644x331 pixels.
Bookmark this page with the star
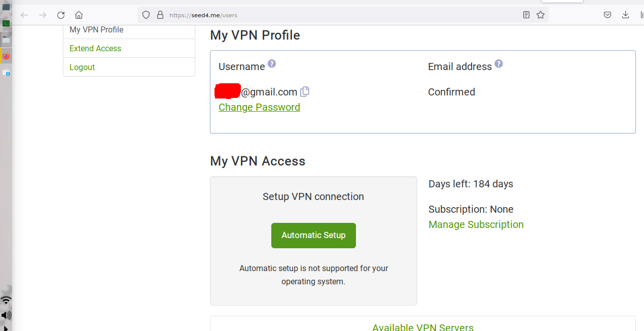pyautogui.click(x=541, y=15)
